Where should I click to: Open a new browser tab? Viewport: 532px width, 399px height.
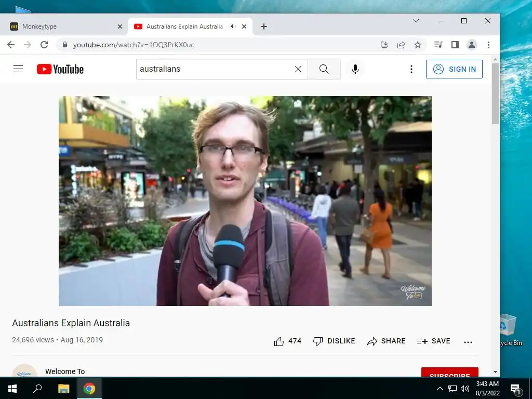click(263, 26)
